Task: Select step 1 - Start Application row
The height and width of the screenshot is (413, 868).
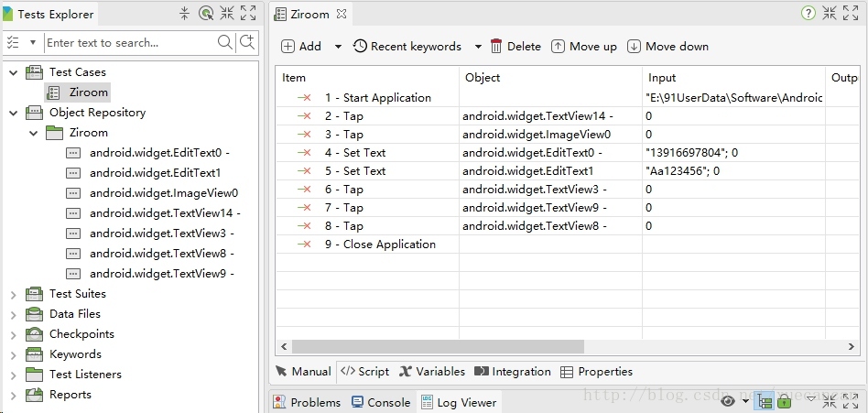Action: click(x=567, y=98)
